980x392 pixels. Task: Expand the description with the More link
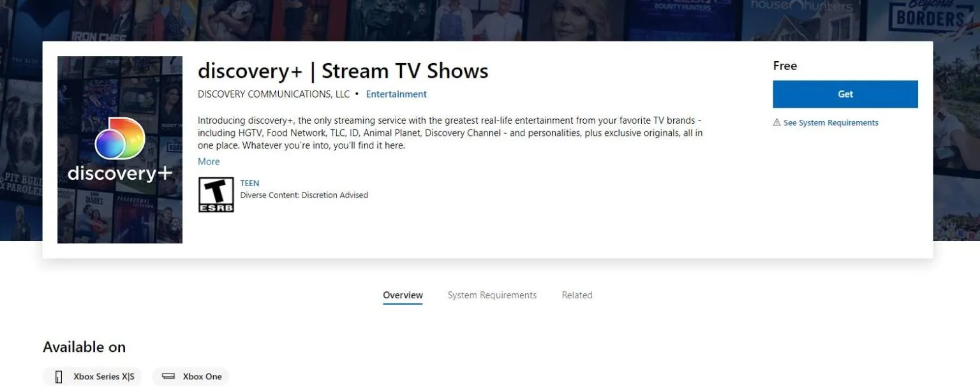pos(209,161)
